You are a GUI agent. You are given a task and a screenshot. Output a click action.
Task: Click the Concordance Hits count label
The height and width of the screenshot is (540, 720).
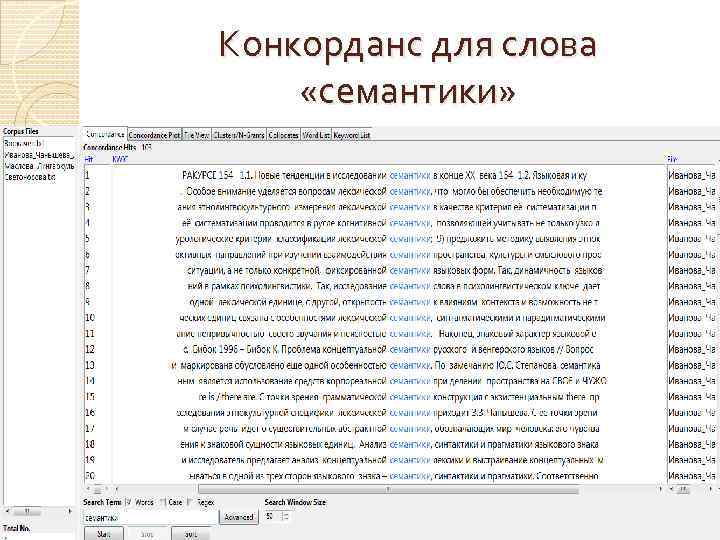click(117, 147)
